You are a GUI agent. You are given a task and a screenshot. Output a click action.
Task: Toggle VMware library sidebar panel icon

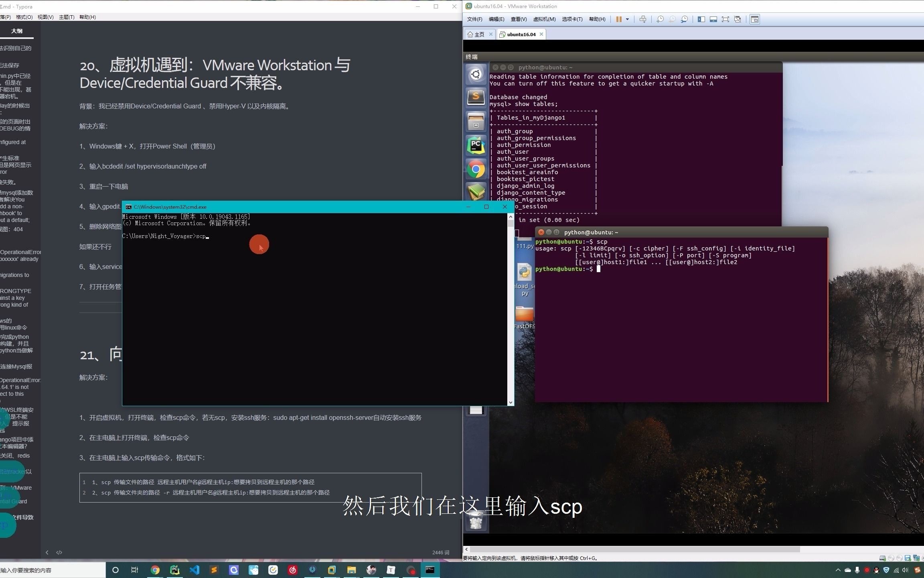coord(701,19)
